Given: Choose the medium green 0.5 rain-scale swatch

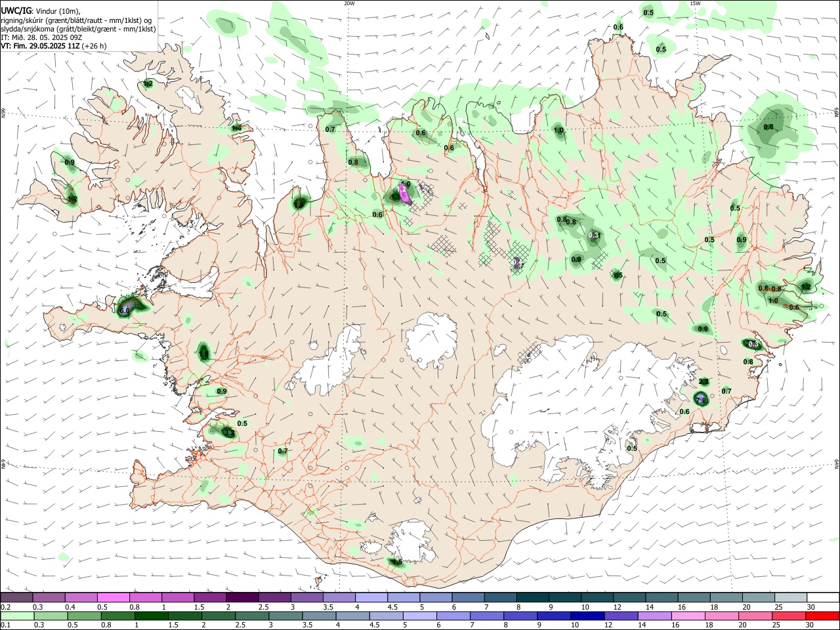Looking at the screenshot, I should click(85, 616).
